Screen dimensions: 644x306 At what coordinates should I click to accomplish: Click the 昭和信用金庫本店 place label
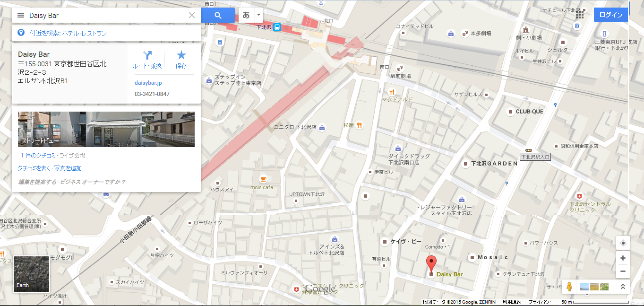pyautogui.click(x=579, y=146)
